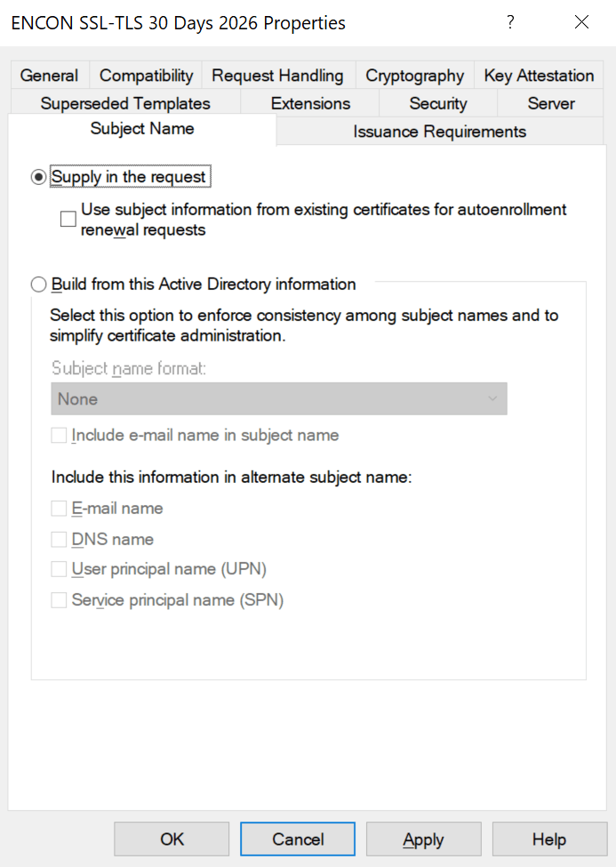Click the dialog help question mark
The width and height of the screenshot is (616, 867).
510,22
